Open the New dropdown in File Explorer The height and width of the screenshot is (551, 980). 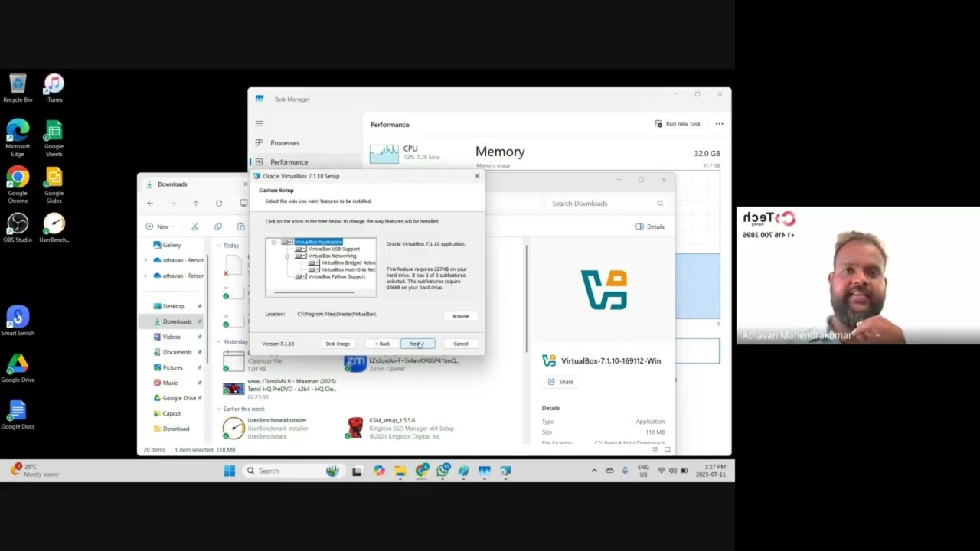[161, 227]
